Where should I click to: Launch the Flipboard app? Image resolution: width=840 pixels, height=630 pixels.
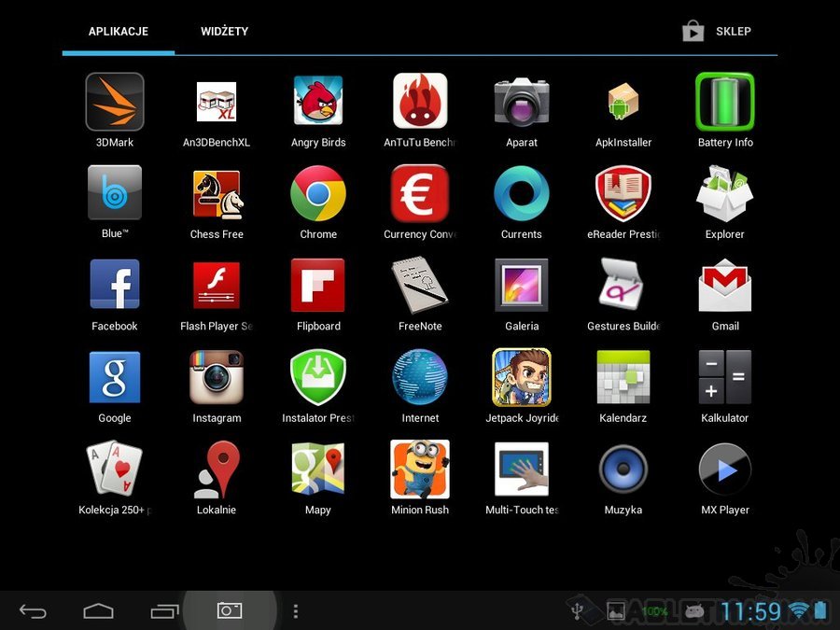point(318,285)
